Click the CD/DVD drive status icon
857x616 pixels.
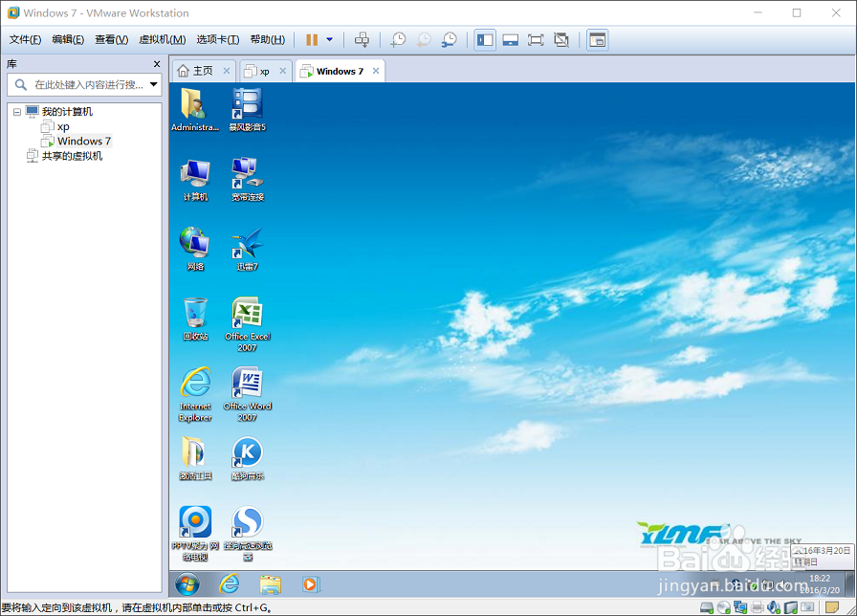pyautogui.click(x=724, y=607)
